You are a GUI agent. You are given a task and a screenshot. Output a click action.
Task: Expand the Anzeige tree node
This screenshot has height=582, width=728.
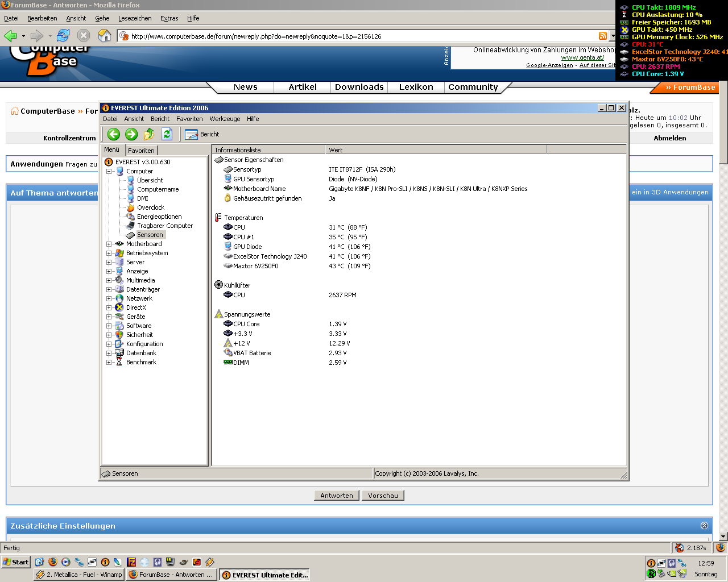[x=109, y=271]
